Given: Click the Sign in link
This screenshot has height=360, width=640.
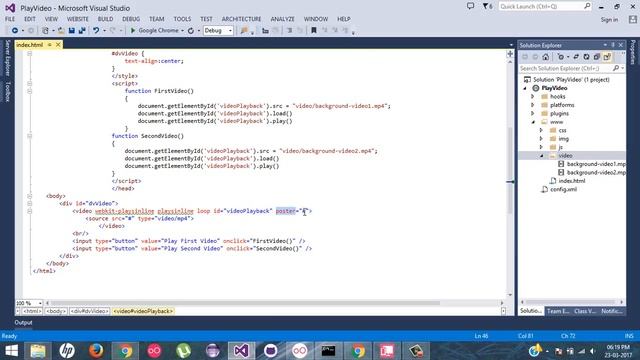Looking at the screenshot, I should click(609, 20).
